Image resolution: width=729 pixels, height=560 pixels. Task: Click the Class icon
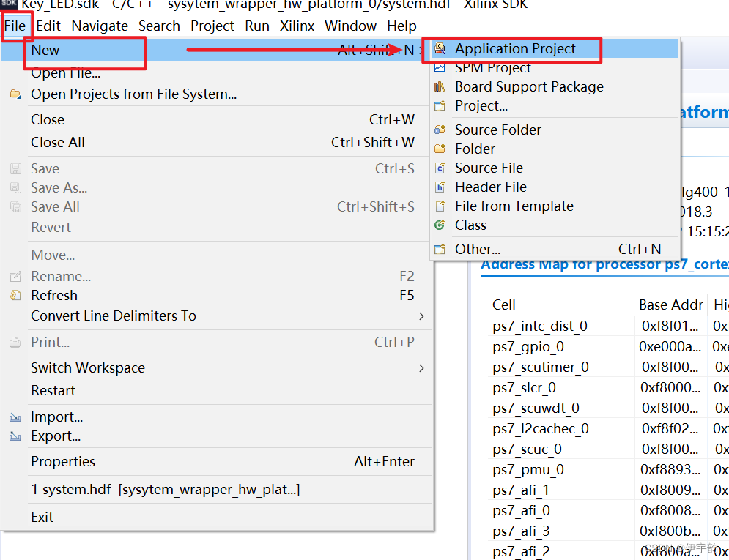tap(440, 225)
